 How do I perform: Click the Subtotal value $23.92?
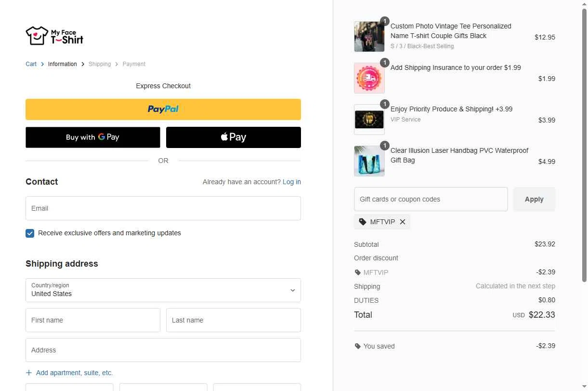coord(545,244)
